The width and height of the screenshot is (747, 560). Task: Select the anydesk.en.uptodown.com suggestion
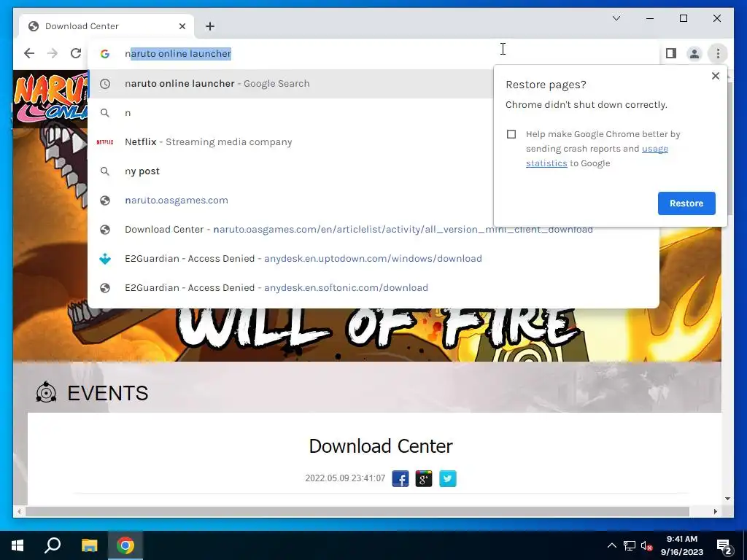373,259
